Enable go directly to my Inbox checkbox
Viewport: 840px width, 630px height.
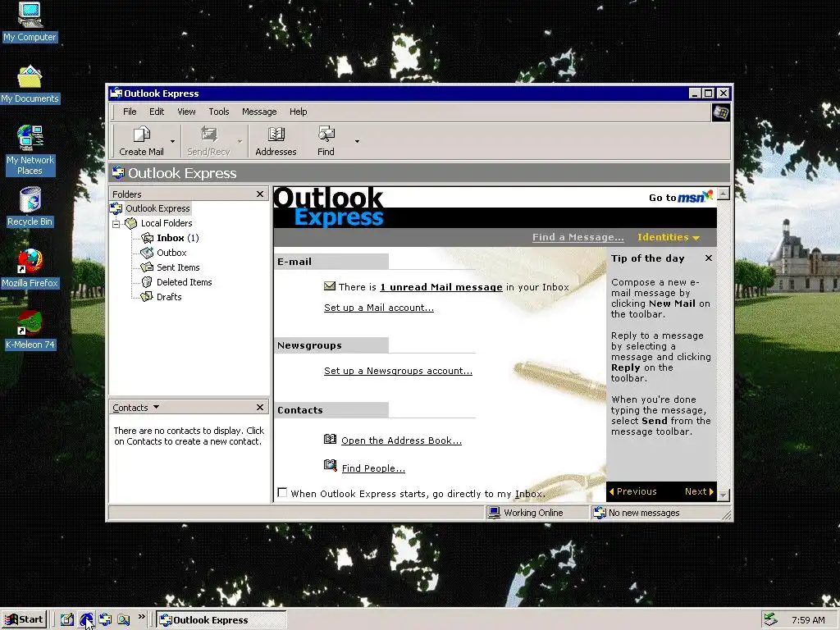pyautogui.click(x=282, y=492)
